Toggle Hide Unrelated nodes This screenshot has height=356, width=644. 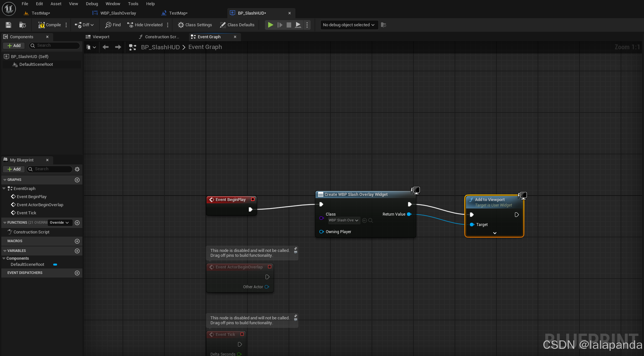(x=145, y=25)
